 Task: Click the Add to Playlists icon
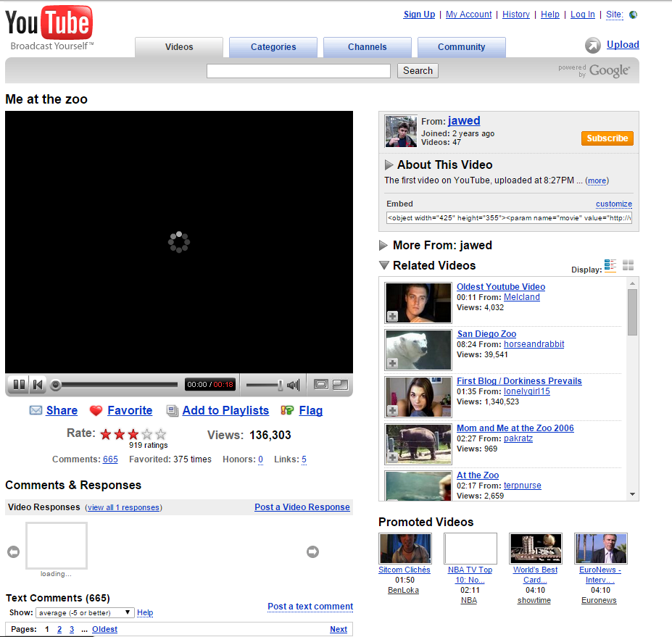coord(173,411)
